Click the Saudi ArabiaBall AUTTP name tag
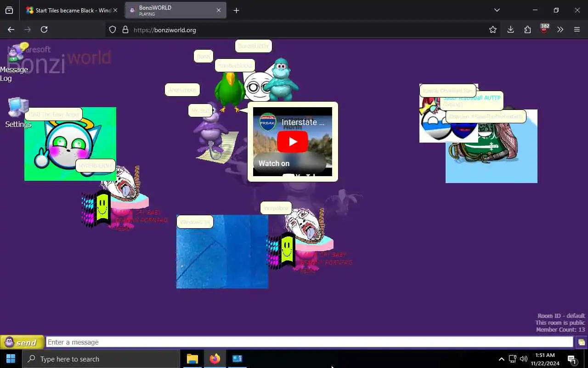This screenshot has width=588, height=368. point(472,100)
